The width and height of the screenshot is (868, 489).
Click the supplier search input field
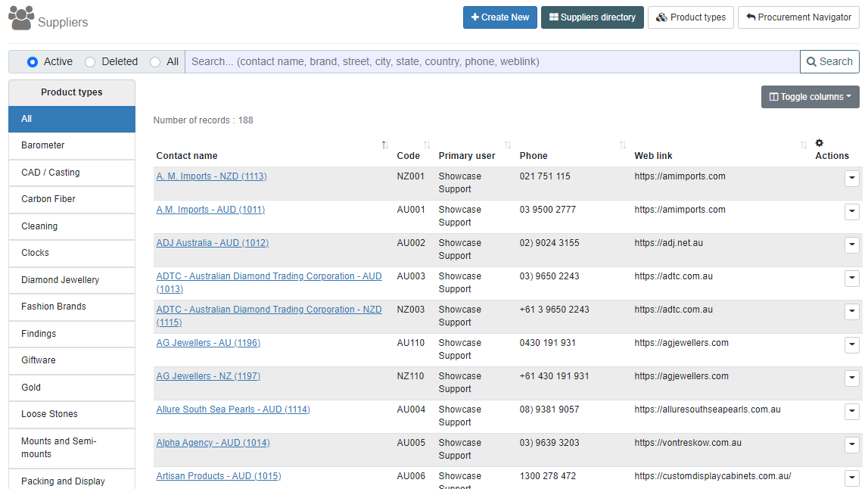tap(492, 61)
